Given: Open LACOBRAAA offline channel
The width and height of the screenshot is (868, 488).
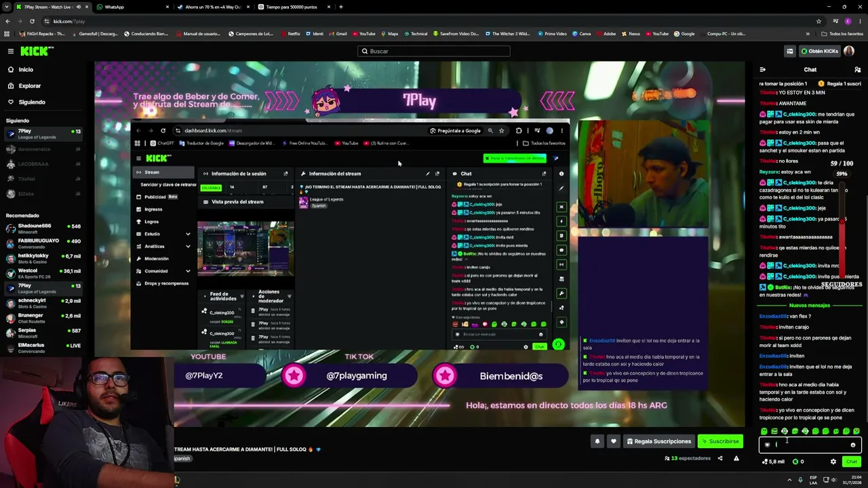Looking at the screenshot, I should pos(42,164).
